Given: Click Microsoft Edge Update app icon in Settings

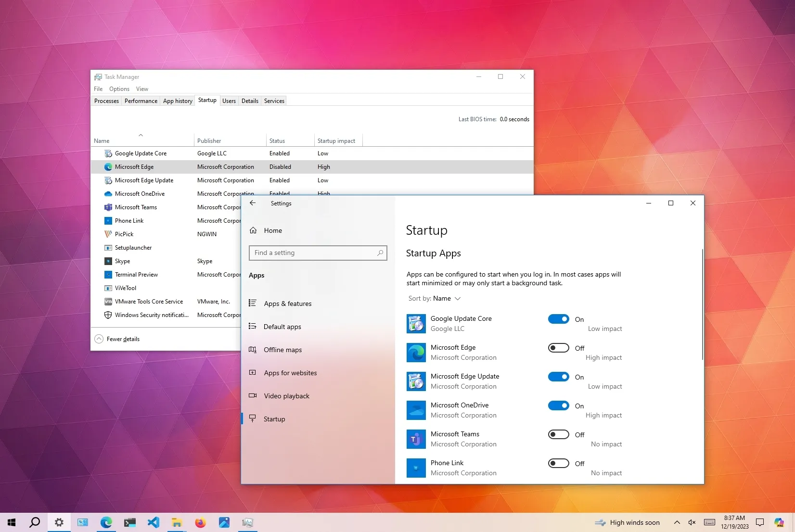Looking at the screenshot, I should (416, 381).
